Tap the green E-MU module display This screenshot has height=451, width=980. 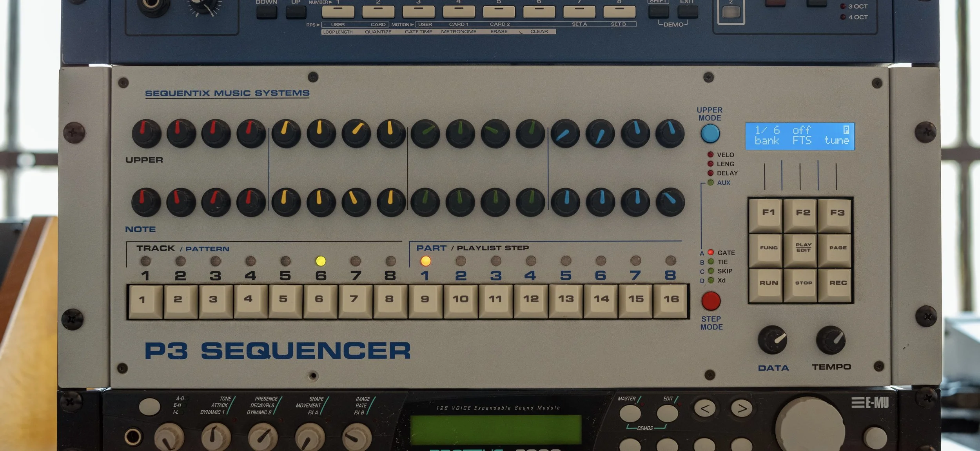point(495,429)
